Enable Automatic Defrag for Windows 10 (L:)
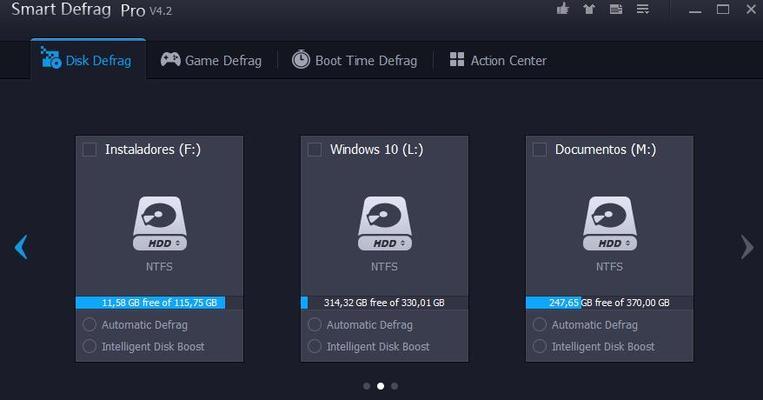This screenshot has height=400, width=763. pyautogui.click(x=314, y=325)
